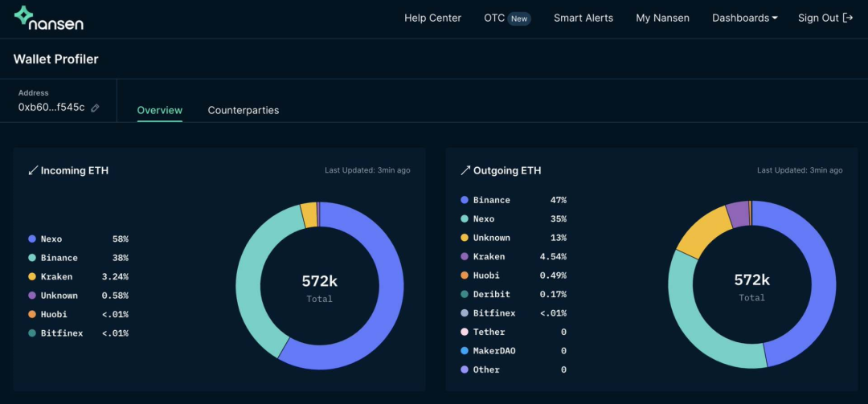Expand the Dashboards dropdown menu
Viewport: 868px width, 404px height.
pos(744,18)
